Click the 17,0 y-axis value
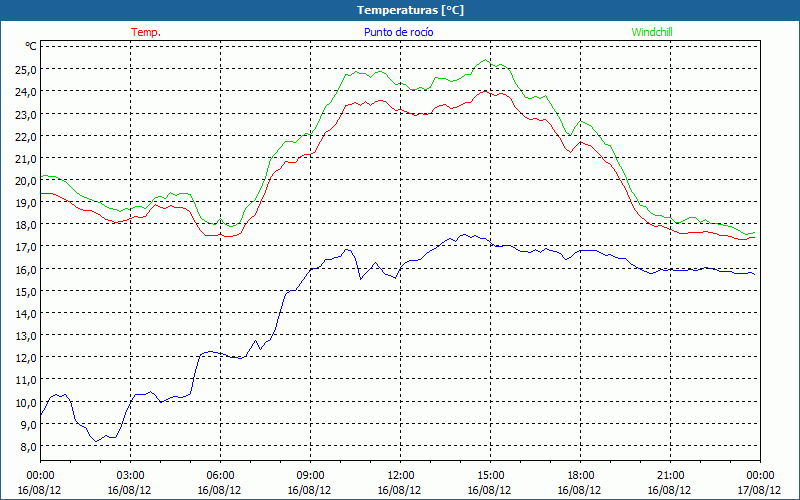The width and height of the screenshot is (800, 500). pos(26,247)
